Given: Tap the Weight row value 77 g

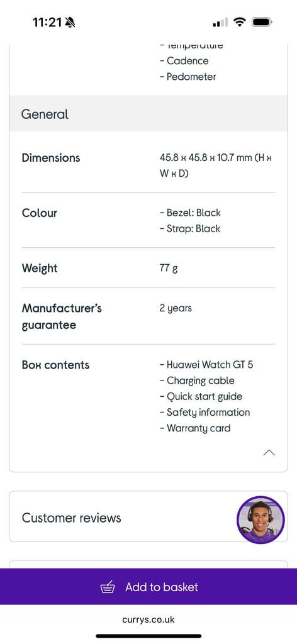Looking at the screenshot, I should [169, 269].
